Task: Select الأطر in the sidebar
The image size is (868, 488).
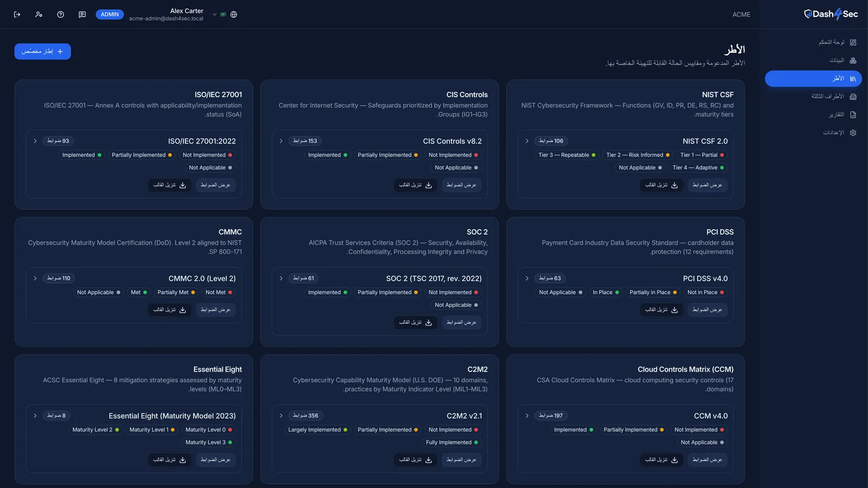Action: coord(813,79)
